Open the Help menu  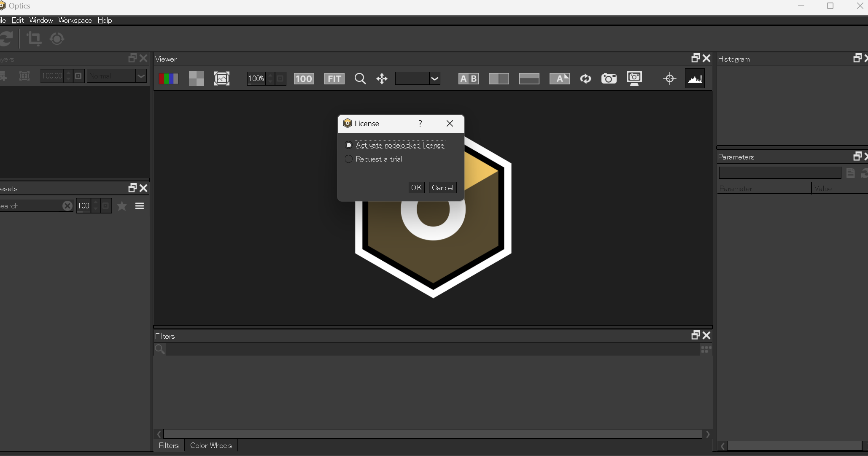(x=105, y=20)
